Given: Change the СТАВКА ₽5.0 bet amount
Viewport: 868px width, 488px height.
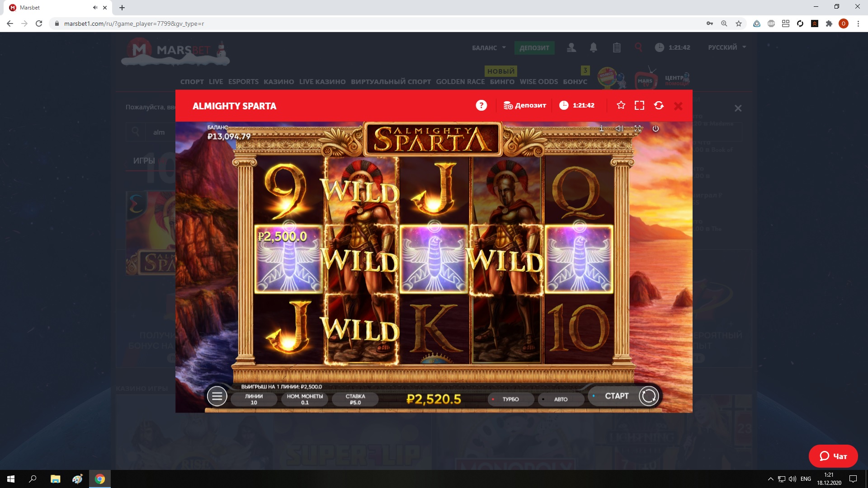Looking at the screenshot, I should [x=355, y=399].
